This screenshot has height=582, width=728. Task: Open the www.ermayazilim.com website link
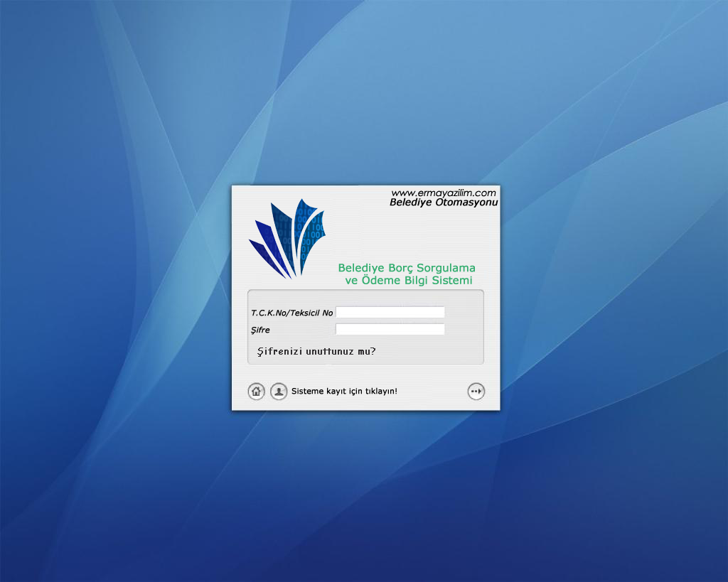point(443,193)
